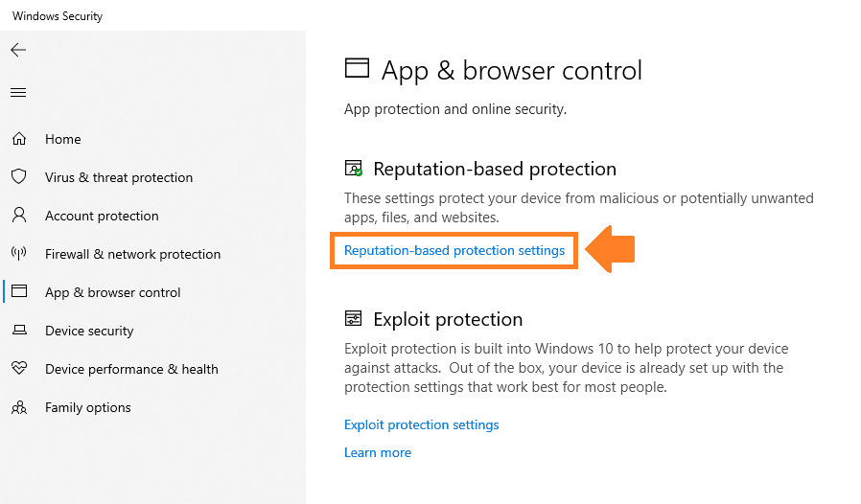Go to Virus & threat protection
The width and height of the screenshot is (861, 504).
tap(119, 177)
